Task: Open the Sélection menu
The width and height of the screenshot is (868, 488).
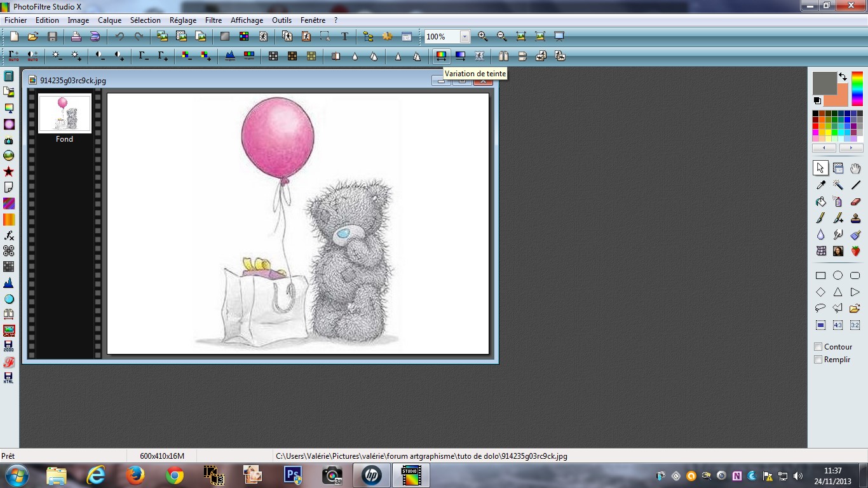Action: tap(146, 20)
